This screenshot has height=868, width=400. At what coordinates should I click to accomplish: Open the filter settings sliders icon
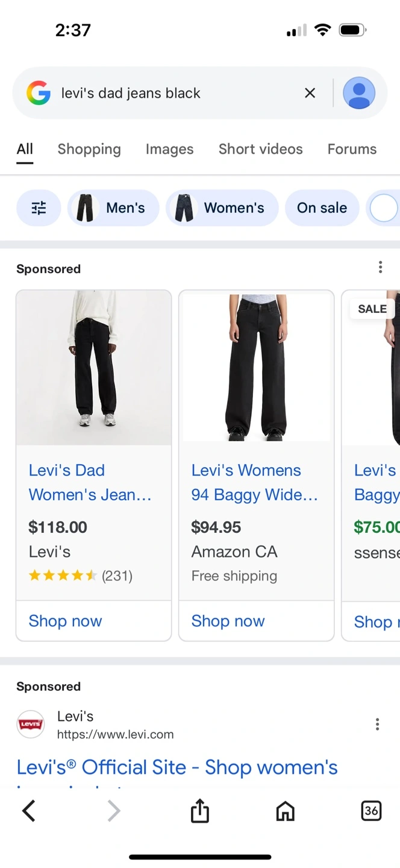point(39,208)
